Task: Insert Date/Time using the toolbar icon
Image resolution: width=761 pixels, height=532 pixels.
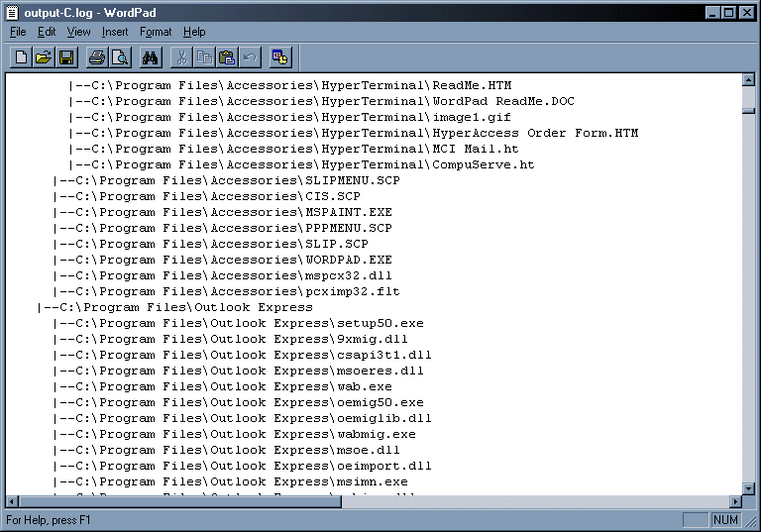Action: pos(280,57)
